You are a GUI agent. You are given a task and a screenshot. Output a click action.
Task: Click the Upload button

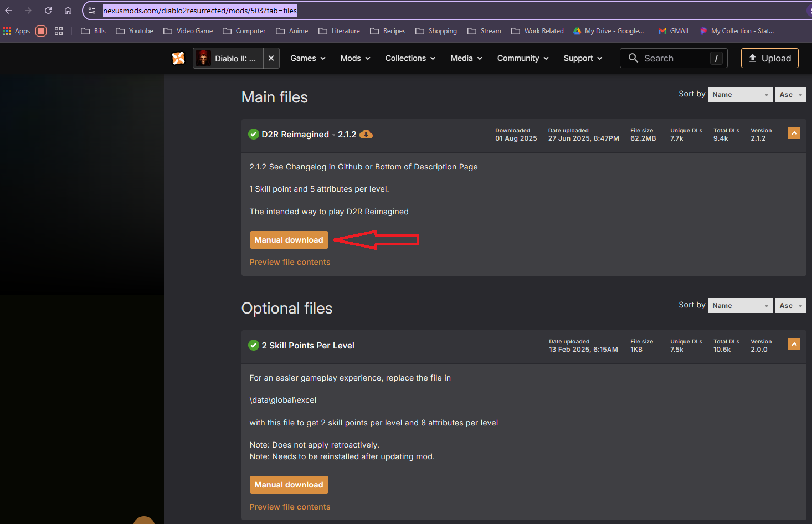tap(770, 58)
